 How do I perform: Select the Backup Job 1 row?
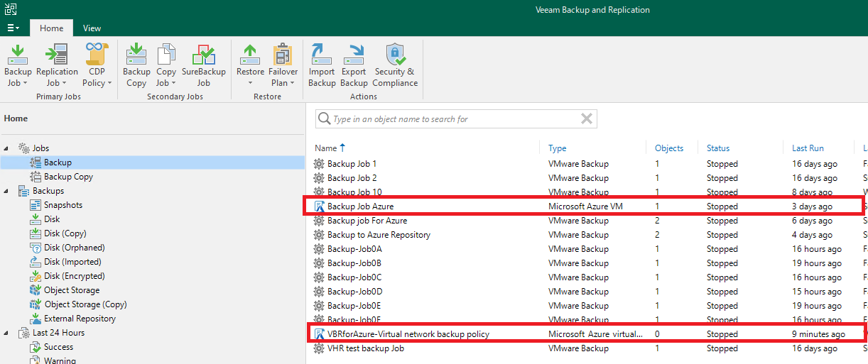click(x=585, y=164)
